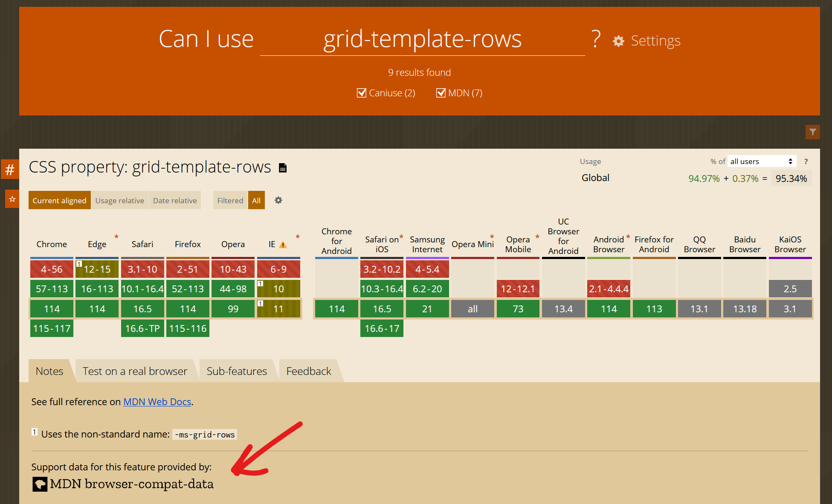Follow the MDN Web Docs link

(157, 402)
